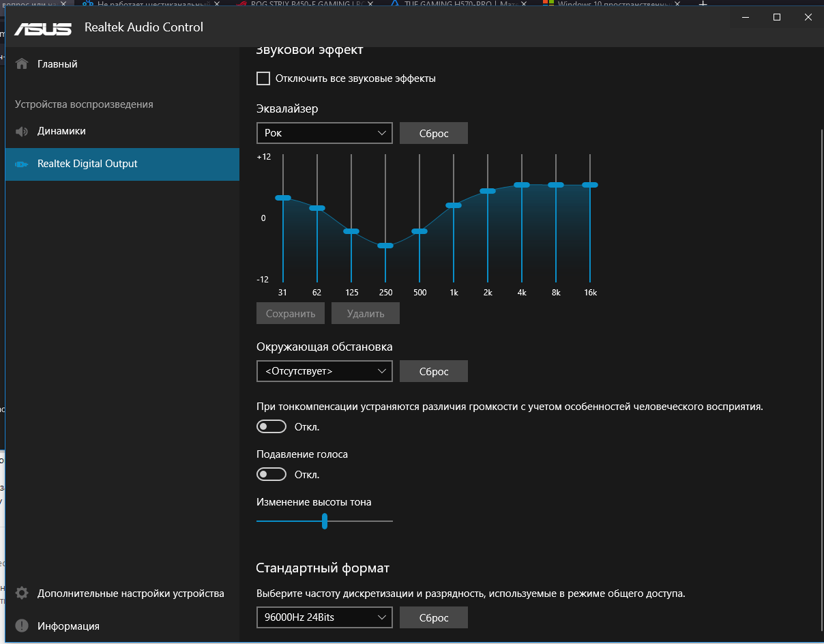The image size is (824, 644).
Task: Click the Стандартный формат heading
Action: tap(323, 568)
